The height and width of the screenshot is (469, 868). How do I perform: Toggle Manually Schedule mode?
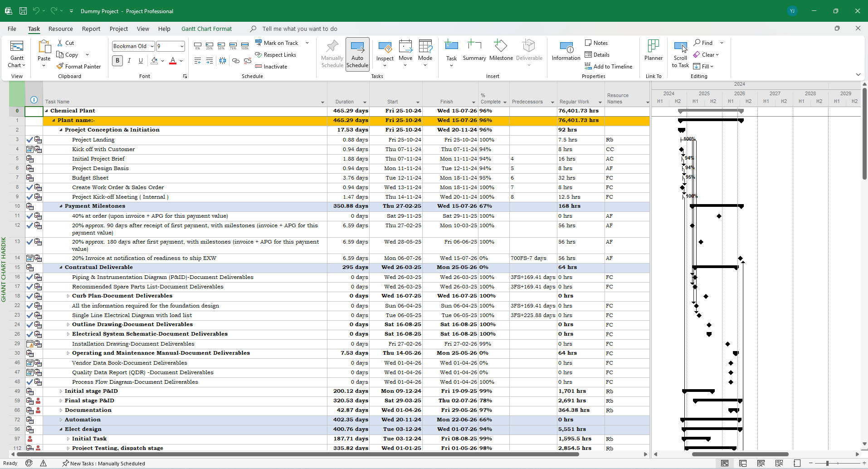pyautogui.click(x=332, y=54)
